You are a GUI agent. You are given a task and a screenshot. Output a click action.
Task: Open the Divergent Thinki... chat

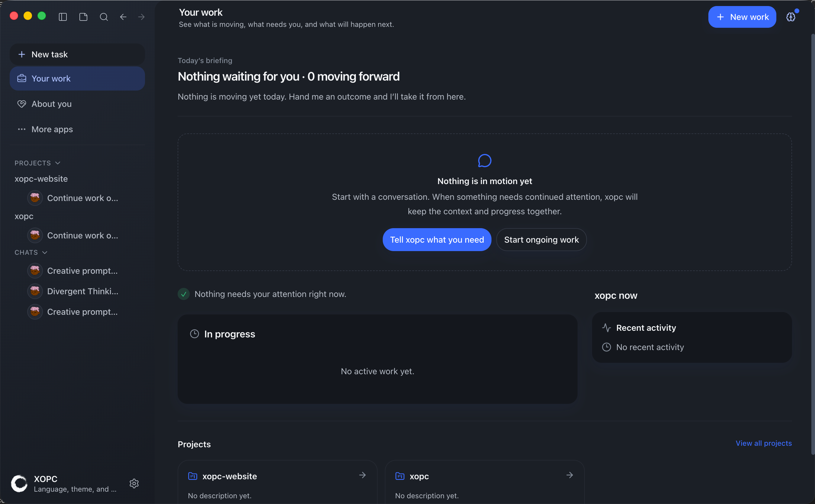point(77,291)
